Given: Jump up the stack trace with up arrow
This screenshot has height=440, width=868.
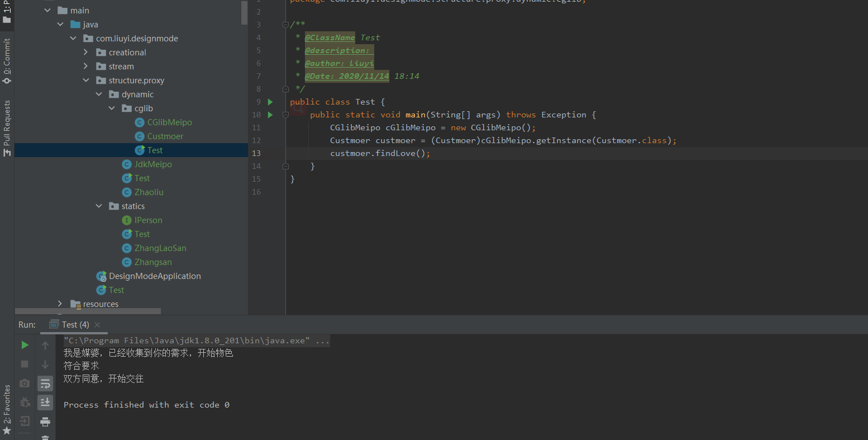Looking at the screenshot, I should pyautogui.click(x=45, y=346).
